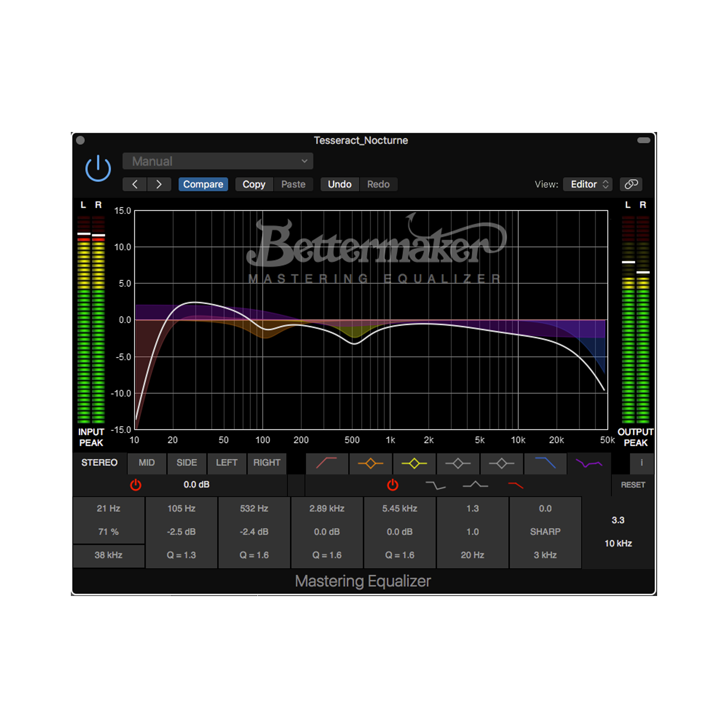Toggle the main plugin power button
Screen dimensions: 728x728
click(x=98, y=168)
